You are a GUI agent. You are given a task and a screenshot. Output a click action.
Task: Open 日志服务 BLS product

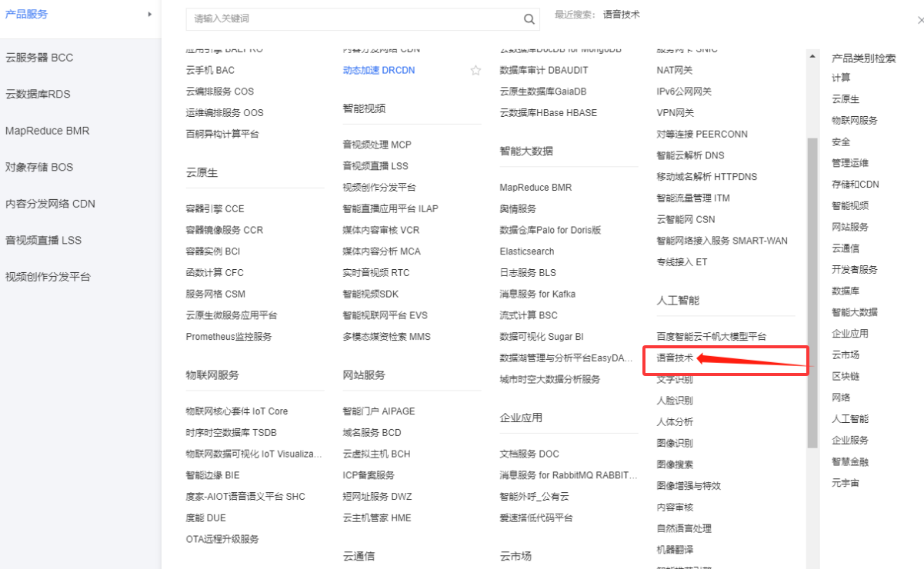coord(528,273)
